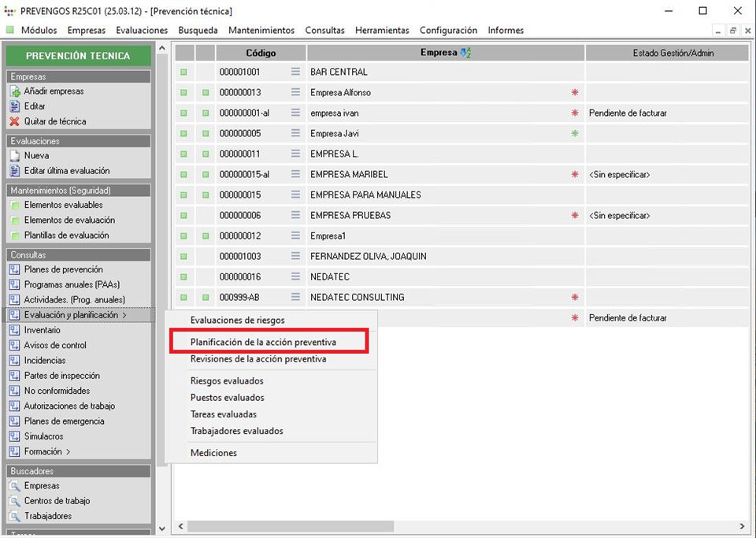Expand the Formación submenu
Image resolution: width=756 pixels, height=538 pixels.
coord(47,451)
